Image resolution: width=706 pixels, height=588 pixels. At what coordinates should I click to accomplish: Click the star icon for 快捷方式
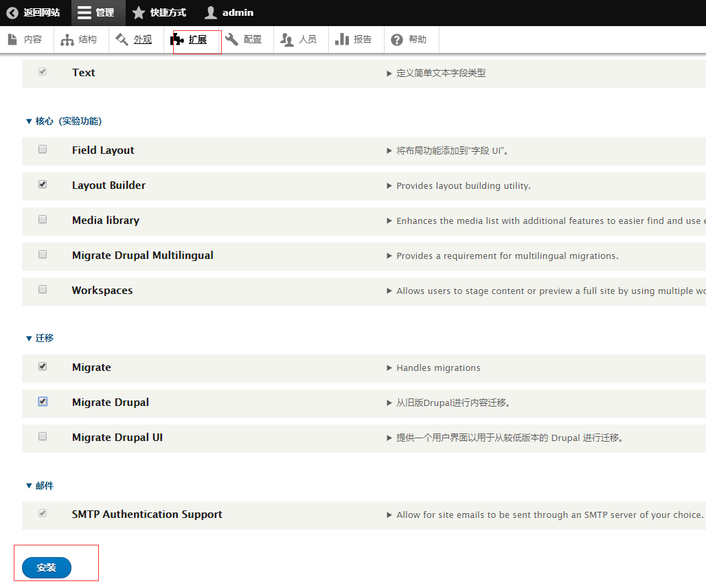pyautogui.click(x=139, y=13)
